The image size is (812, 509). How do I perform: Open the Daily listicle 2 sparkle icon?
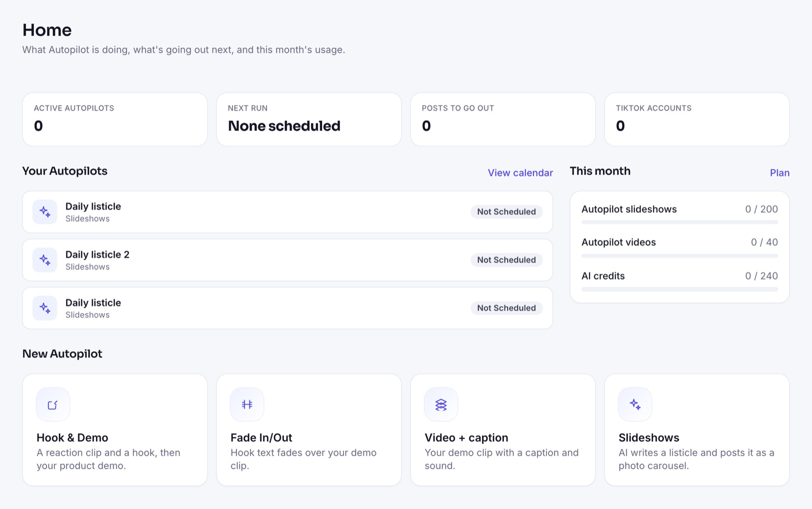[45, 260]
